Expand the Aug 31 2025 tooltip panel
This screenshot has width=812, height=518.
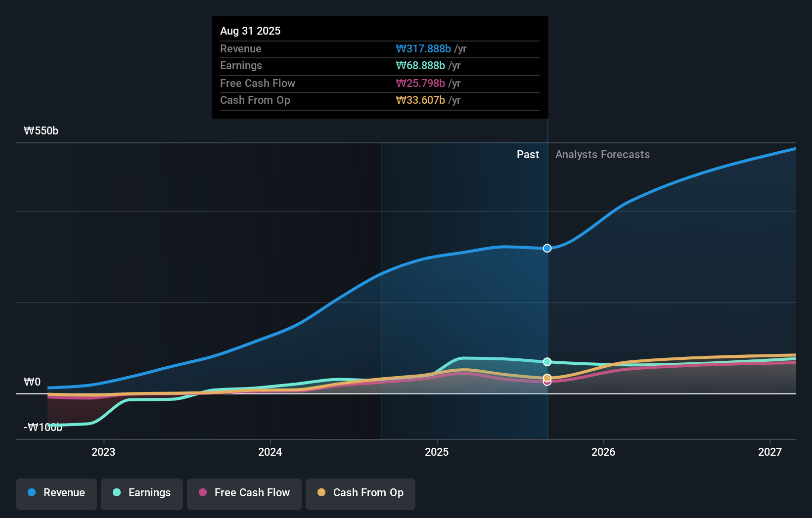pyautogui.click(x=250, y=31)
